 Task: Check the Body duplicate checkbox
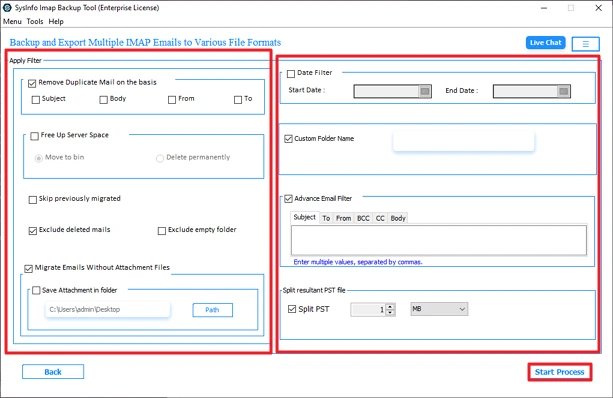pos(104,100)
